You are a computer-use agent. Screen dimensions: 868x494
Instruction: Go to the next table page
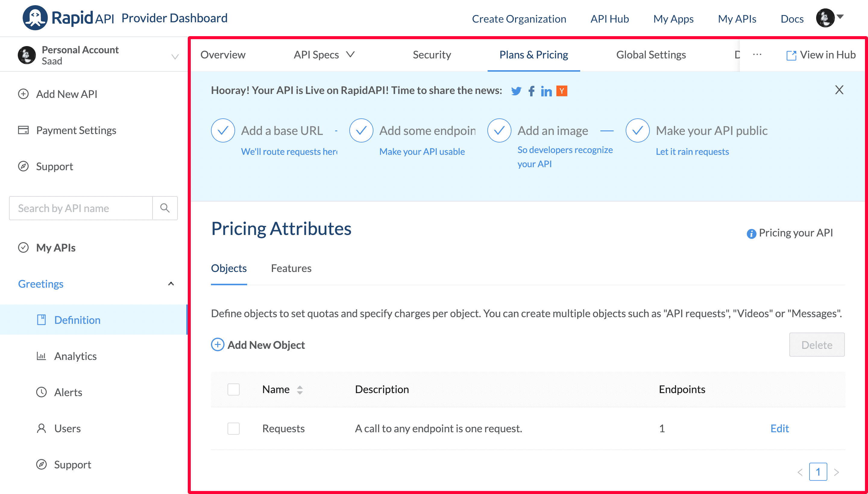[836, 472]
